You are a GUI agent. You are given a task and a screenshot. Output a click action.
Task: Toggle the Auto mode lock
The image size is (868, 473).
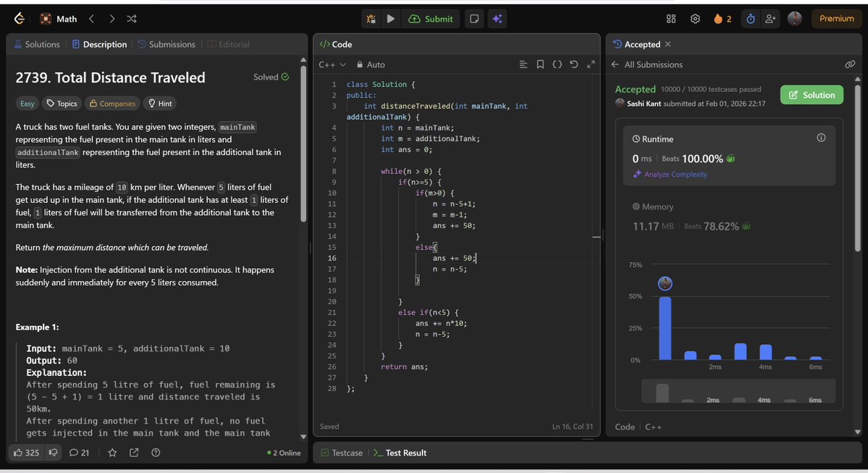point(371,64)
